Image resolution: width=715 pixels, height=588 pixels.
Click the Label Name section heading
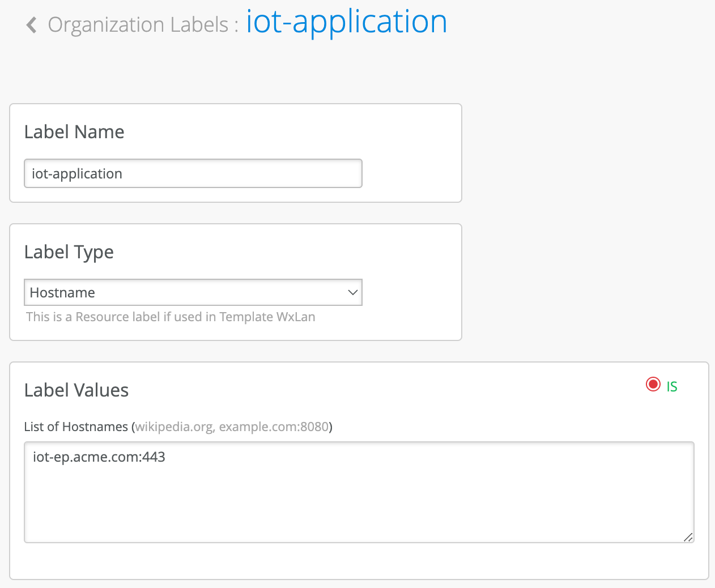click(x=74, y=132)
